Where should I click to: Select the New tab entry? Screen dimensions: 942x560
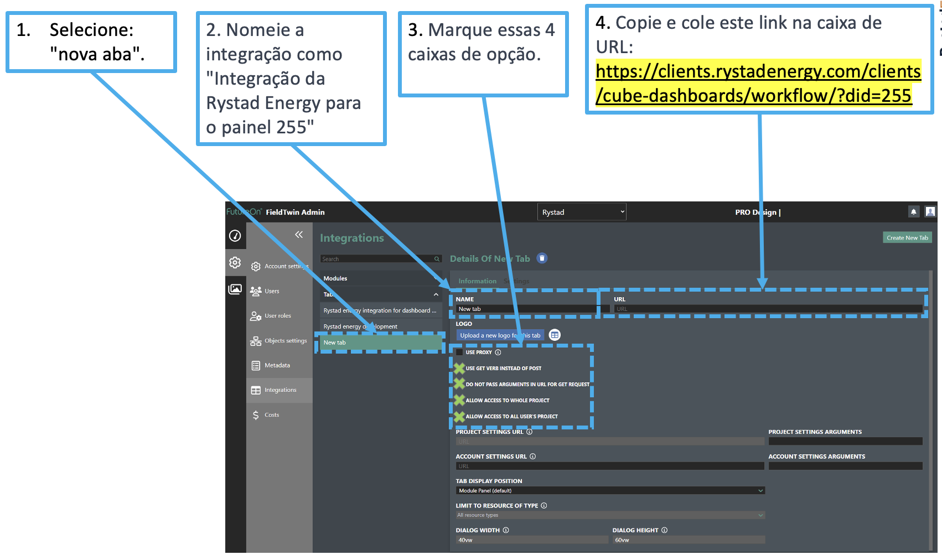click(381, 343)
